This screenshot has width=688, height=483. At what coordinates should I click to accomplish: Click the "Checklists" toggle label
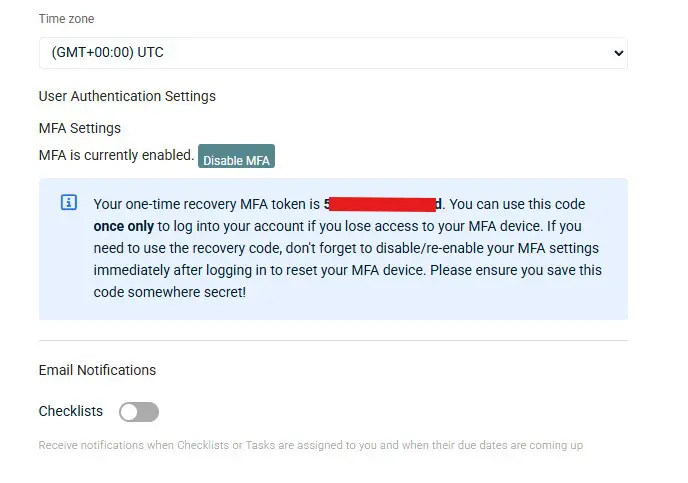coord(71,411)
